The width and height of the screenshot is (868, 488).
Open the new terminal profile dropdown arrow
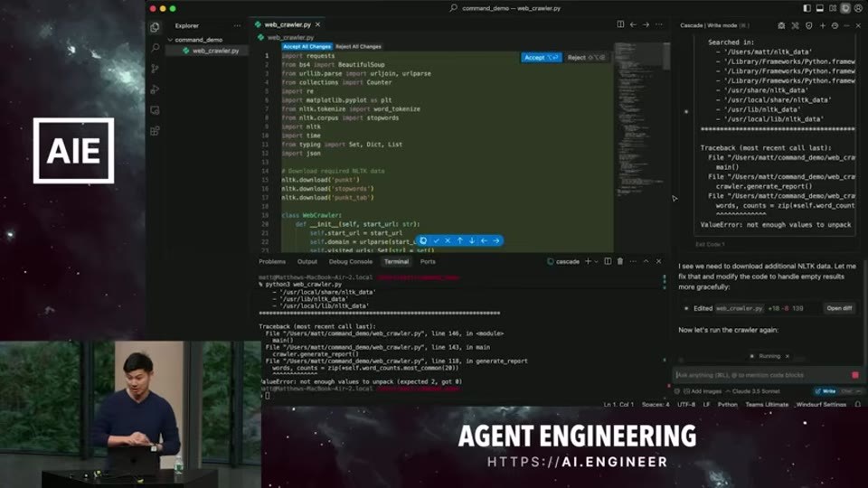coord(596,262)
